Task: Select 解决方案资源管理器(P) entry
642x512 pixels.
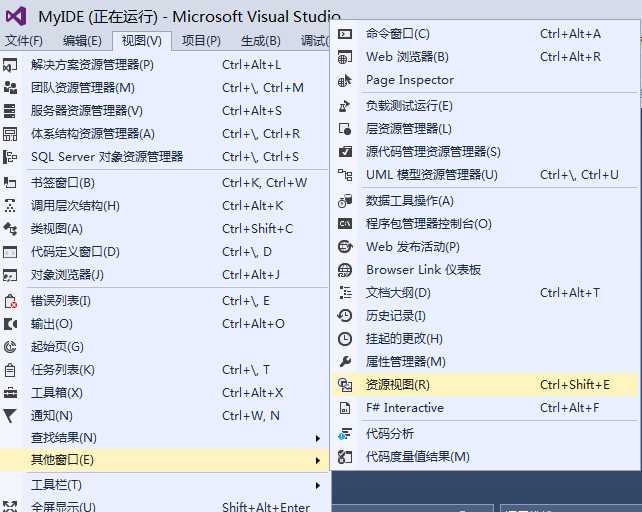Action: [x=164, y=65]
